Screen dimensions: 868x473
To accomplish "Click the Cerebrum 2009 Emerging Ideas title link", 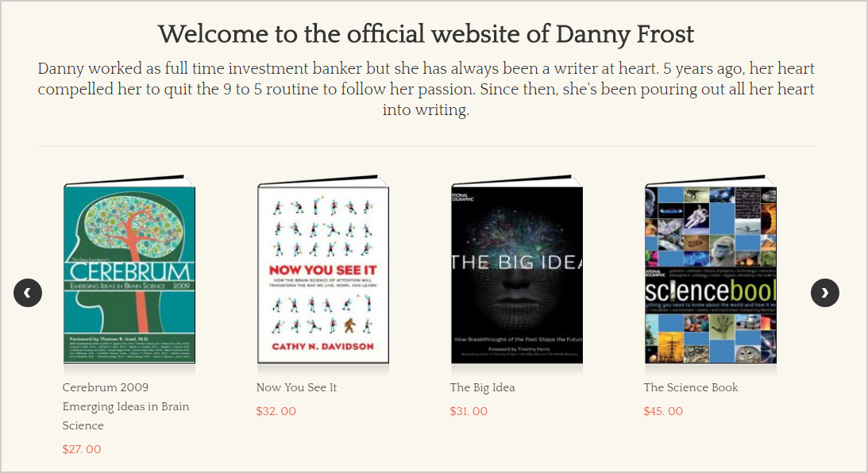I will pyautogui.click(x=125, y=406).
